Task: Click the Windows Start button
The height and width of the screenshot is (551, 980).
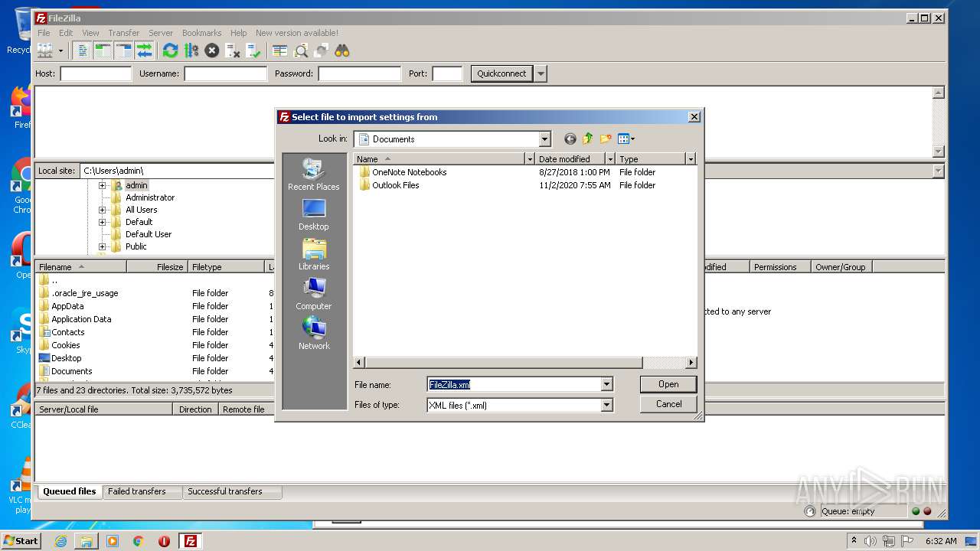Action: (x=21, y=541)
